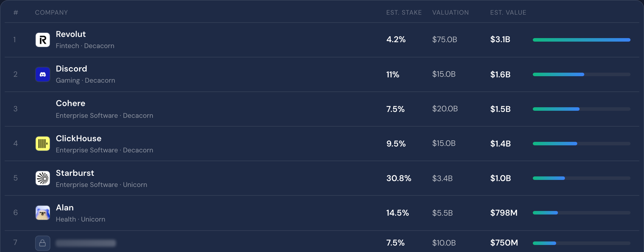Open the Revolut company name link
The width and height of the screenshot is (644, 252).
pos(71,34)
